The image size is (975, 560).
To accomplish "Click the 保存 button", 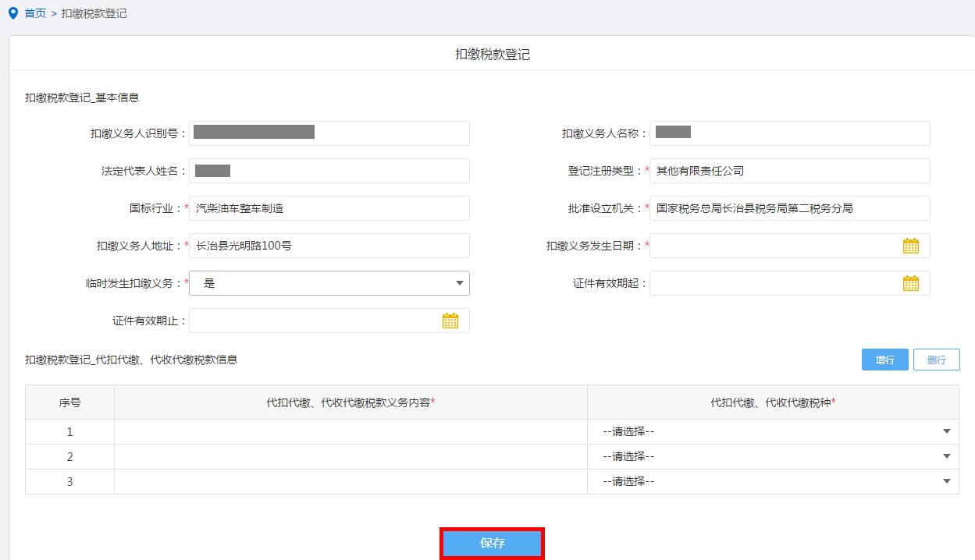I will pyautogui.click(x=493, y=544).
